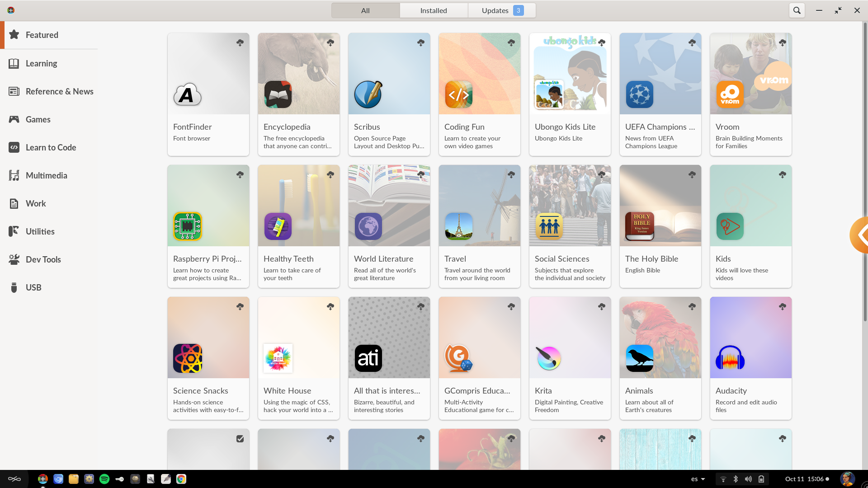Click download cloud icon on FontFinder card
Image resolution: width=868 pixels, height=488 pixels.
(x=240, y=43)
